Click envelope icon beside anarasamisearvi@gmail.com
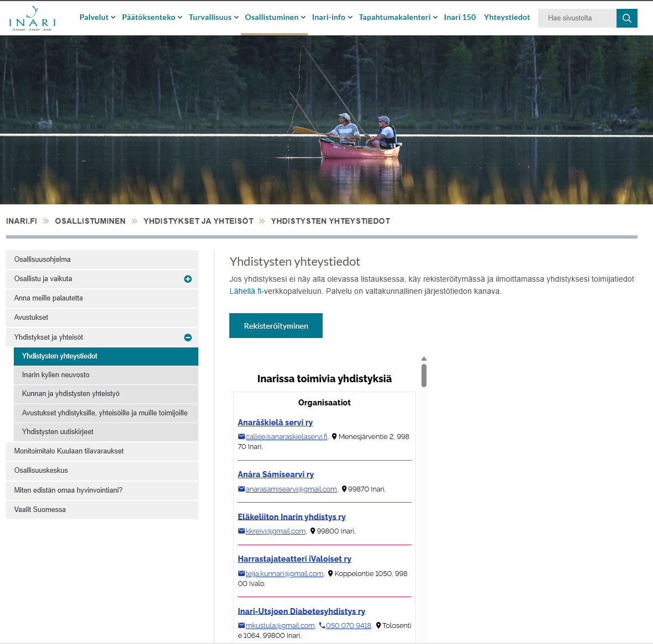Screen dimensions: 653x644 pos(241,489)
